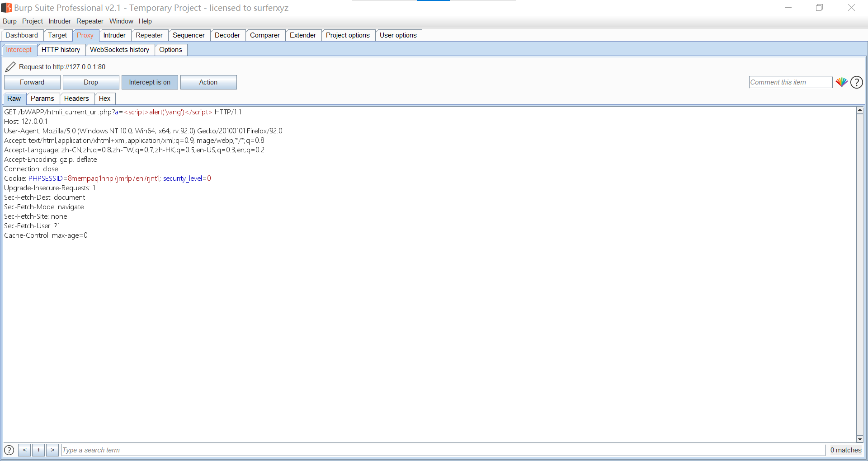Select the Raw request view tab

tap(14, 99)
